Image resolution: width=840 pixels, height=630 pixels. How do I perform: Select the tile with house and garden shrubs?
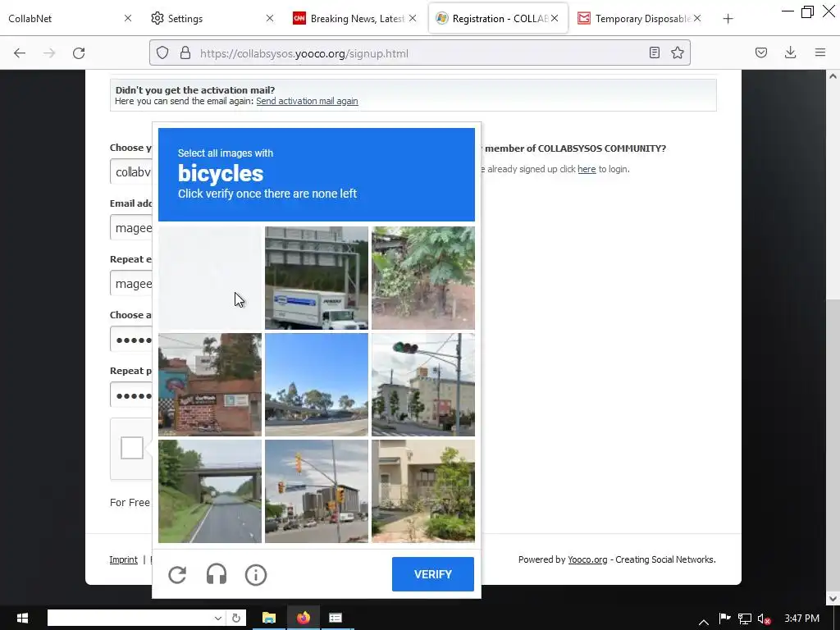(x=423, y=491)
